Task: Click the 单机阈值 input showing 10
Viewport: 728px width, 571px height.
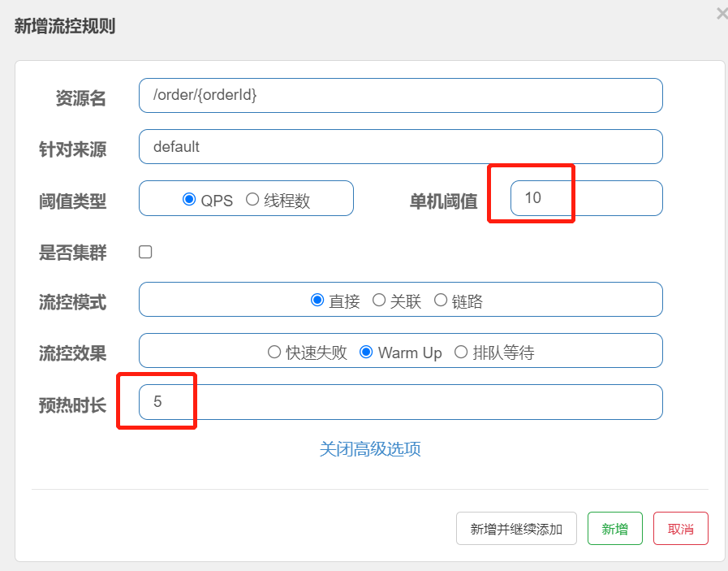Action: [587, 198]
